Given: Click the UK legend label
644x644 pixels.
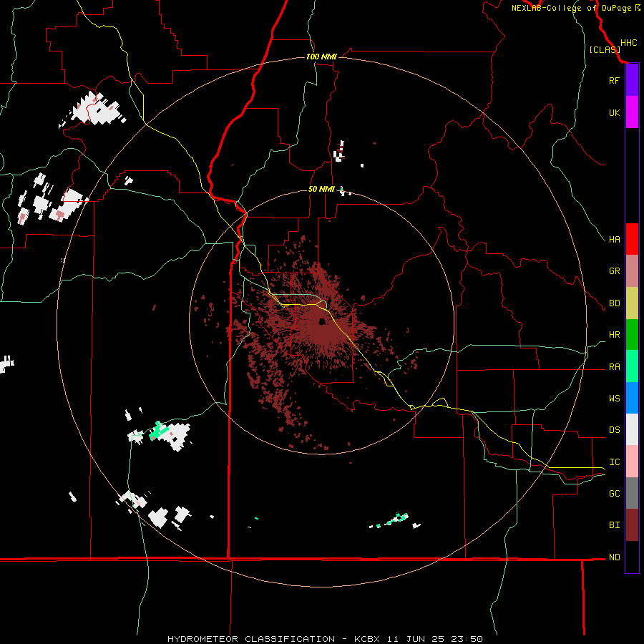Looking at the screenshot, I should tap(614, 112).
